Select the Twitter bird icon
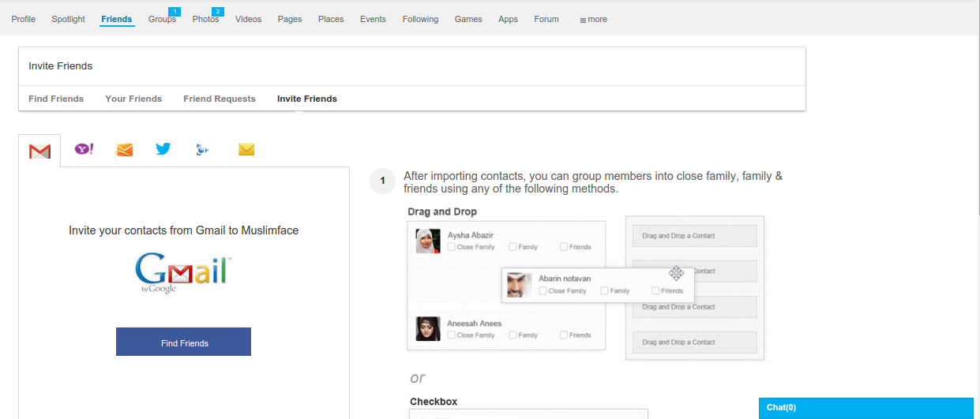 point(163,148)
